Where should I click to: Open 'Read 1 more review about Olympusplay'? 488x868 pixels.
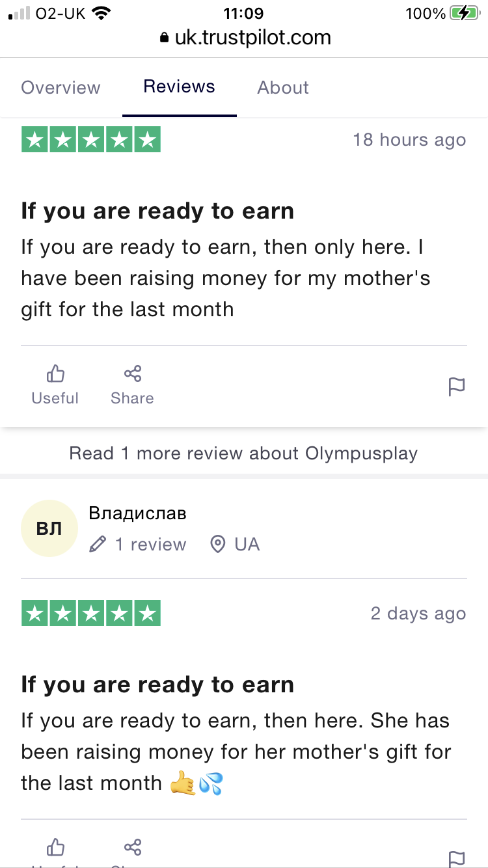(243, 453)
